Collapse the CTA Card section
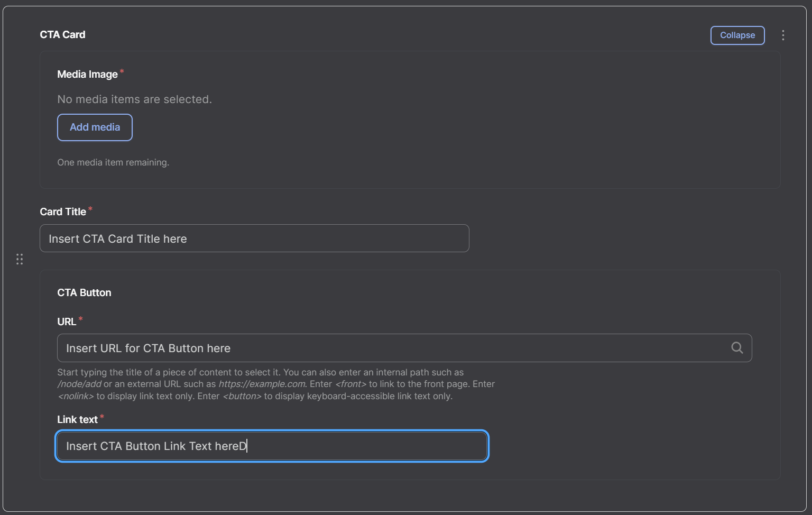The height and width of the screenshot is (515, 812). click(x=737, y=35)
